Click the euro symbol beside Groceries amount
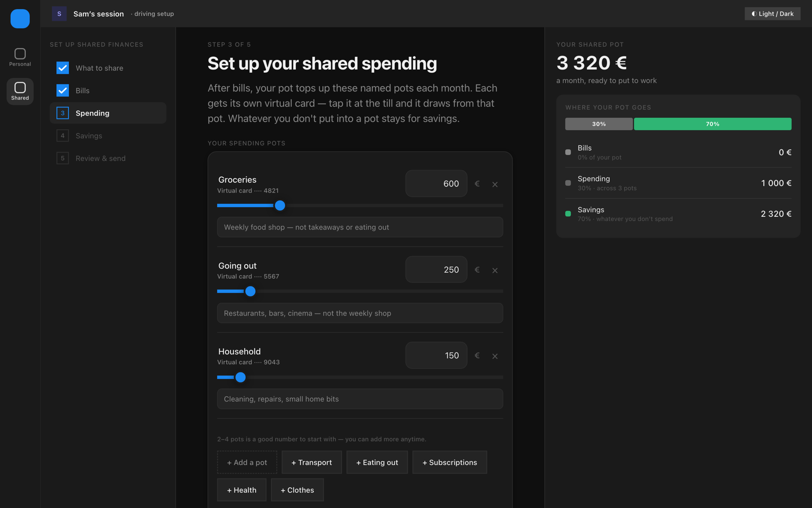The image size is (812, 508). click(477, 184)
